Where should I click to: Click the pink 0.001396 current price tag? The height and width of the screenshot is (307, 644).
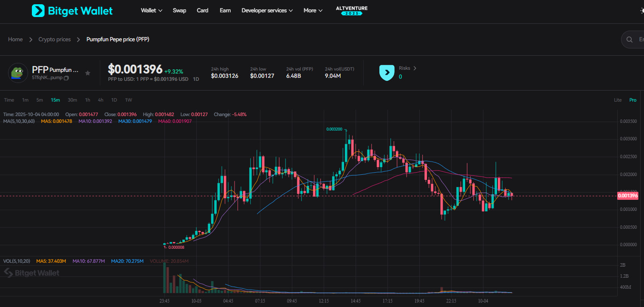point(628,196)
